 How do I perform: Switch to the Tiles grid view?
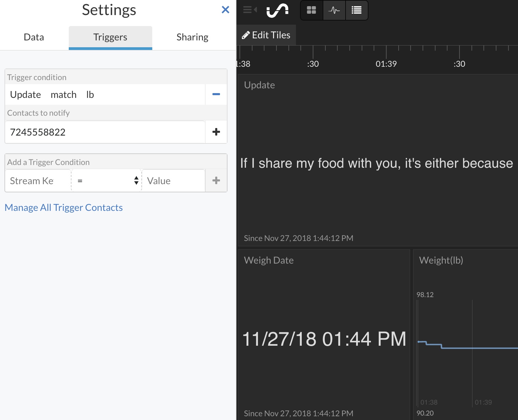point(311,10)
